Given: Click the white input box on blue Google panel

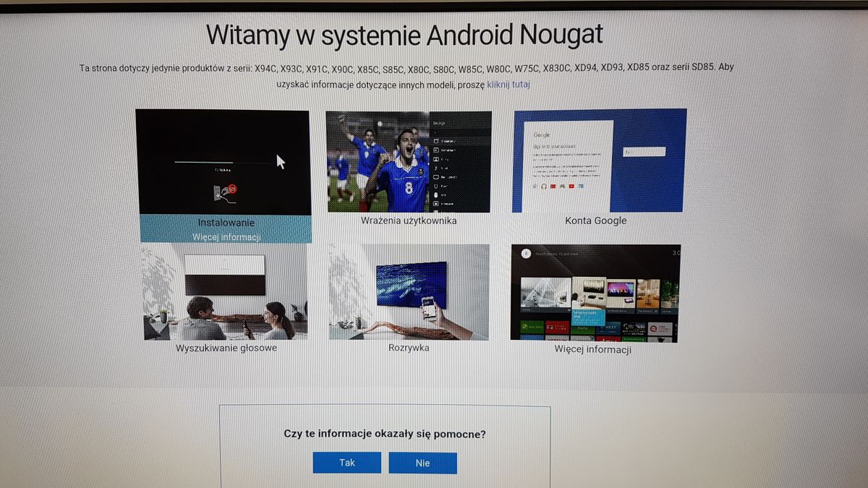Looking at the screenshot, I should [x=644, y=152].
